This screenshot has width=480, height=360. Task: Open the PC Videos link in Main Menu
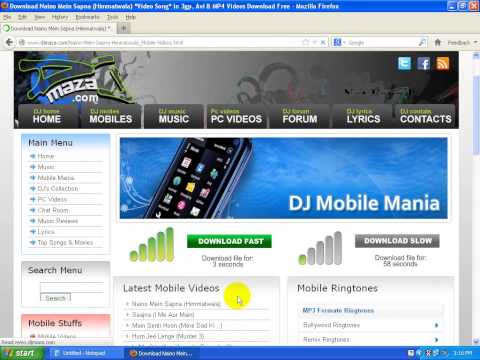52,199
